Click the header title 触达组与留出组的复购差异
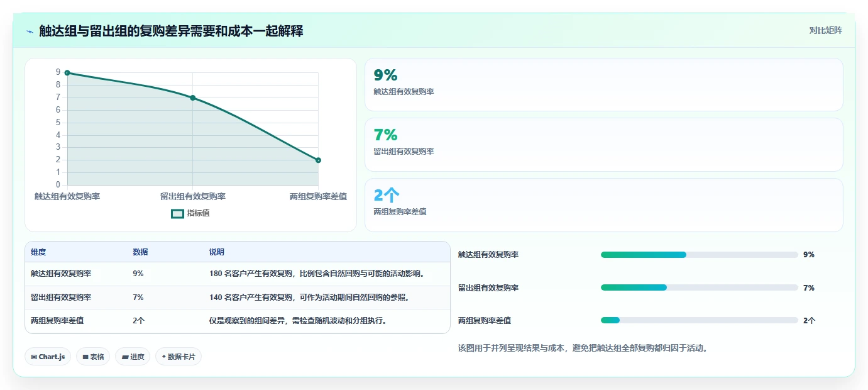Image resolution: width=868 pixels, height=390 pixels. 171,31
